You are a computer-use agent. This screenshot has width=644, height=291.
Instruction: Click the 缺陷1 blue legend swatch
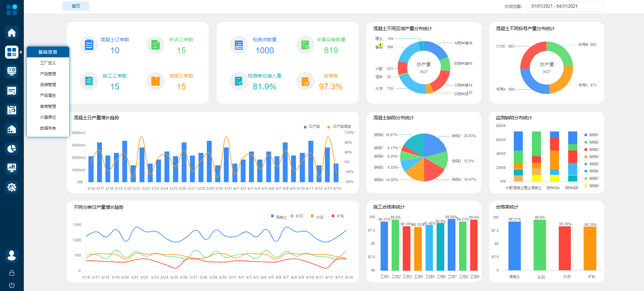click(x=586, y=135)
